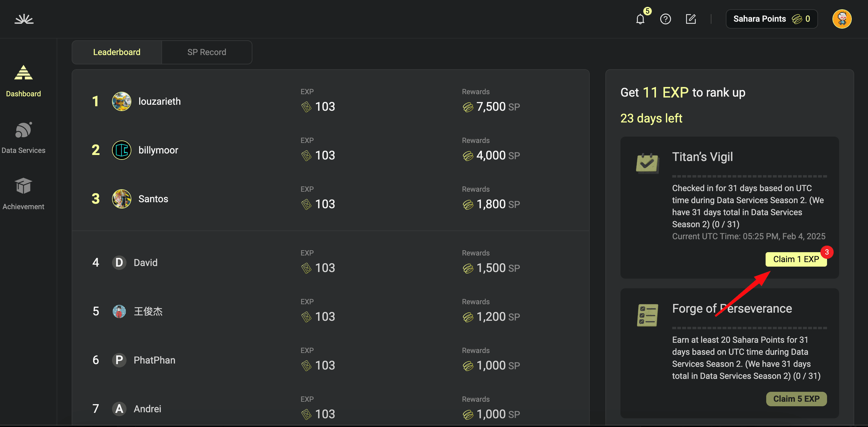868x427 pixels.
Task: Open Data Services in the sidebar
Action: [x=23, y=138]
